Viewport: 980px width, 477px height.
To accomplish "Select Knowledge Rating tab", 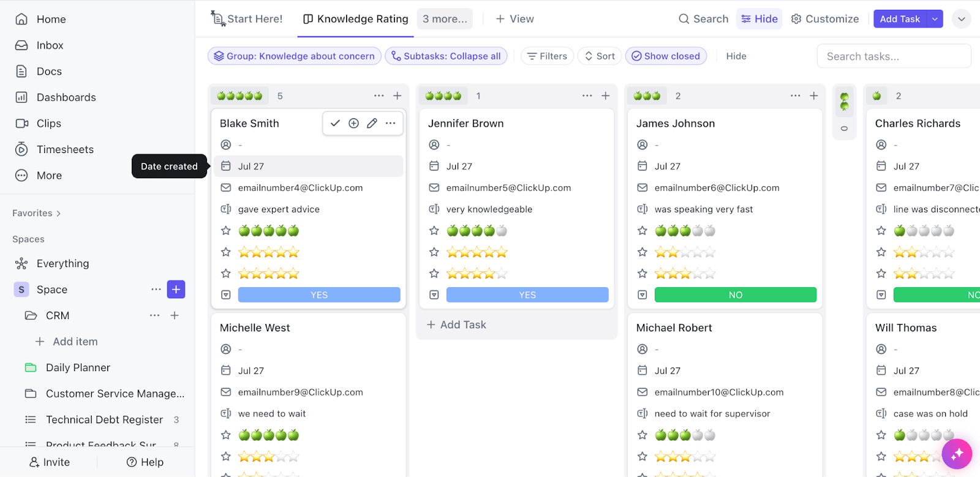I will point(356,19).
